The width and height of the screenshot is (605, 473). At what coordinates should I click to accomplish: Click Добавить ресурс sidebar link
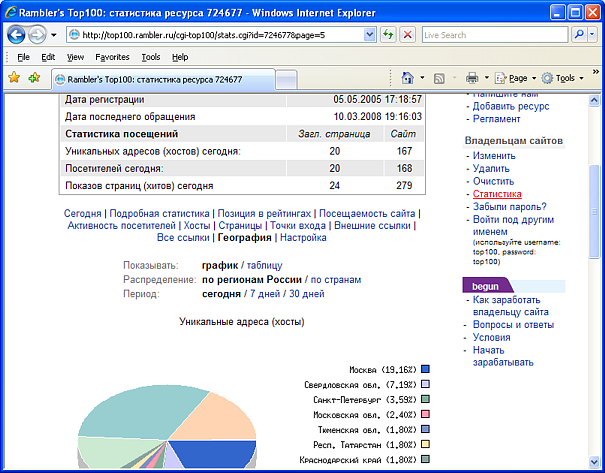[x=511, y=106]
